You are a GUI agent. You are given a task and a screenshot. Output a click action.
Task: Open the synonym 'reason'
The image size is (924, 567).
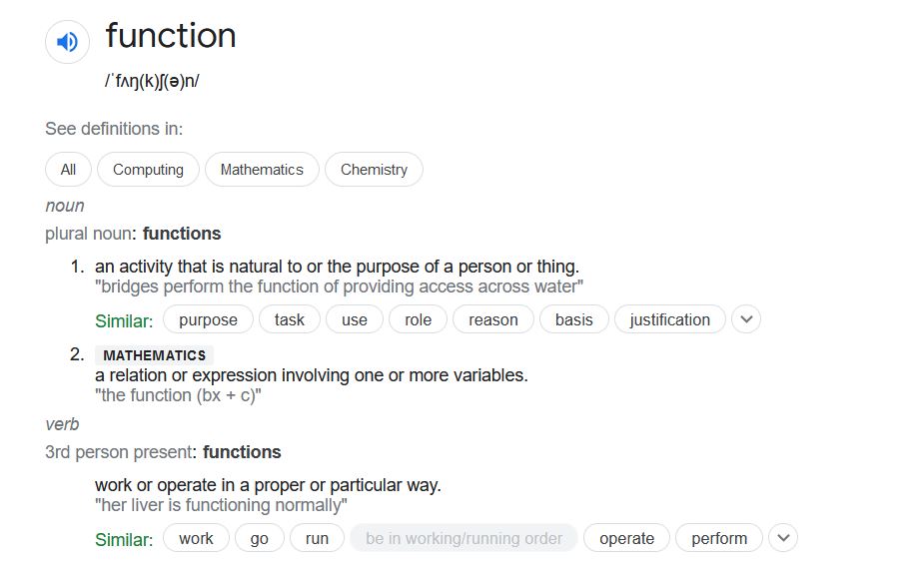tap(493, 319)
